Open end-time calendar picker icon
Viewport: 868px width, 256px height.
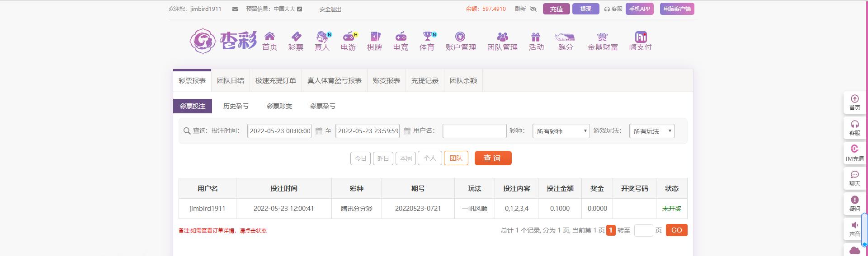click(407, 131)
